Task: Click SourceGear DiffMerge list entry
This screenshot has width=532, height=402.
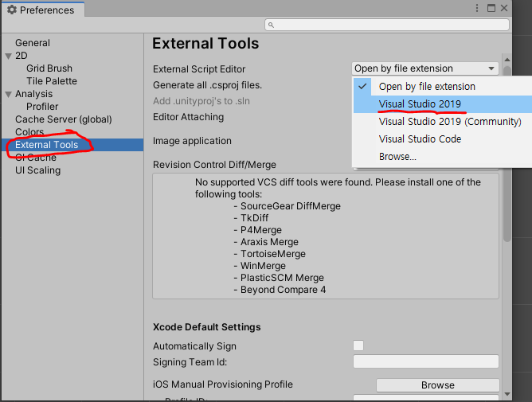Action: pyautogui.click(x=291, y=206)
